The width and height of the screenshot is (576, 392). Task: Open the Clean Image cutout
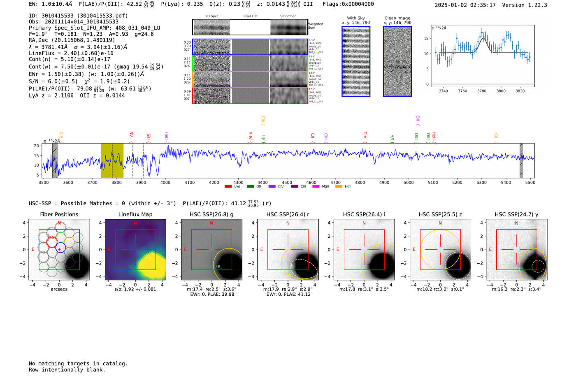[397, 61]
